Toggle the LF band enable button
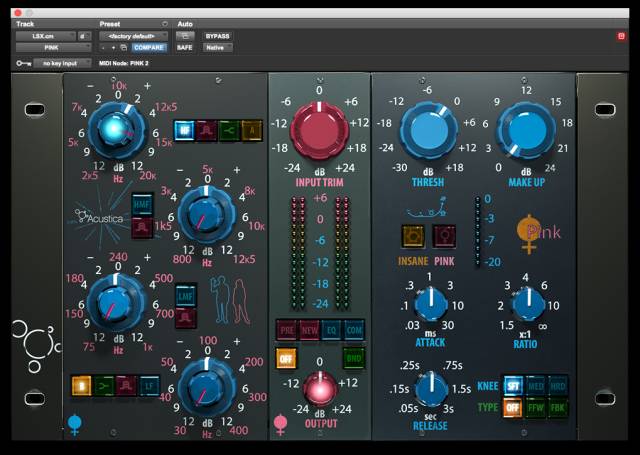The width and height of the screenshot is (640, 455). coord(149,386)
